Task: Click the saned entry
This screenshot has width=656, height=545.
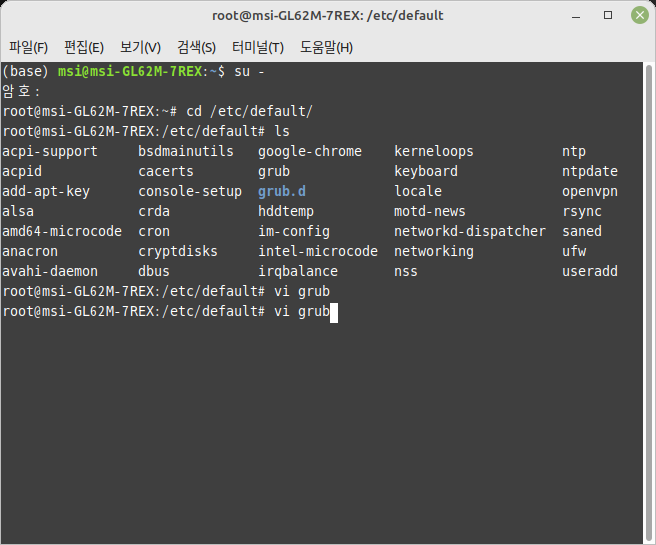Action: (582, 231)
